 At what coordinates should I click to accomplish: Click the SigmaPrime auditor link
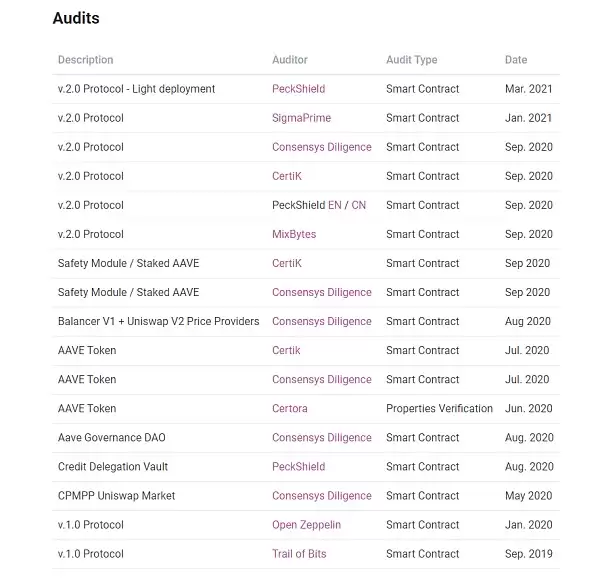(301, 118)
